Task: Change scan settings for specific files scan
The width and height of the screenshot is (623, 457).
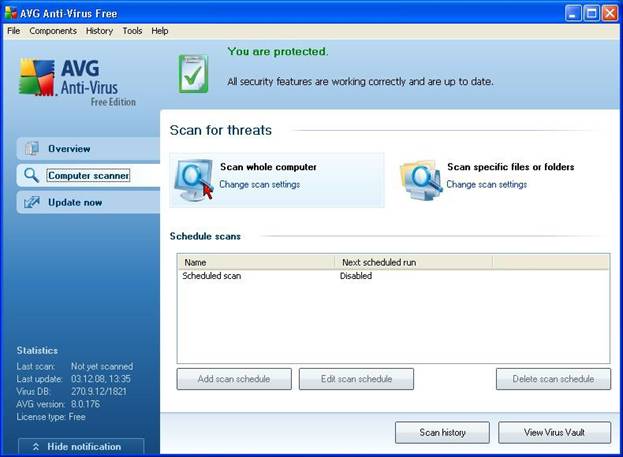Action: click(x=487, y=184)
